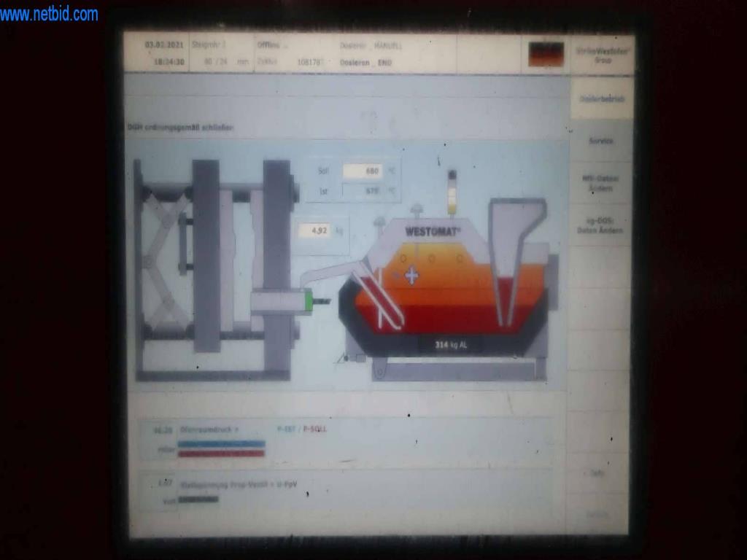Screen dimensions: 747x560
Task: Click the white crosshair in the furnace melt
Action: coord(411,276)
